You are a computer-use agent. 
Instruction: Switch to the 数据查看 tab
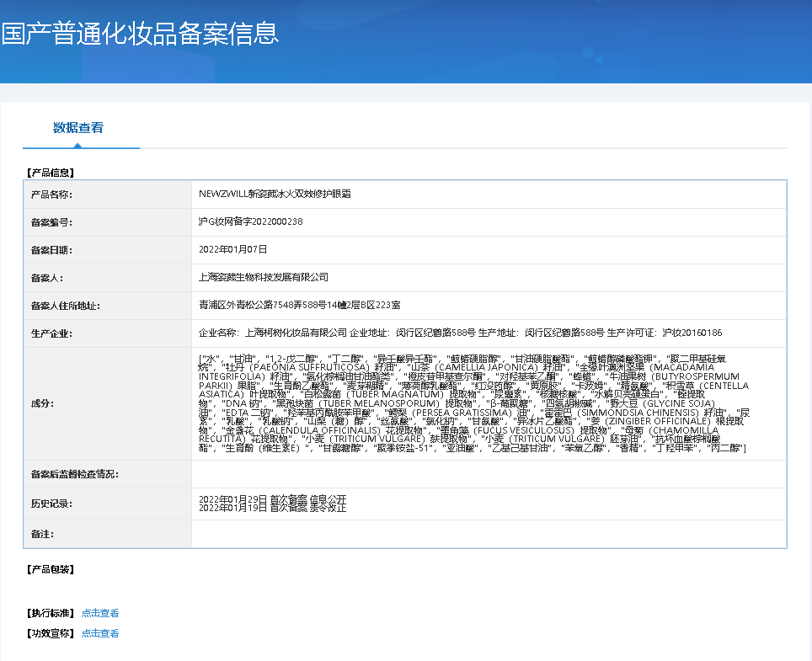pos(81,129)
